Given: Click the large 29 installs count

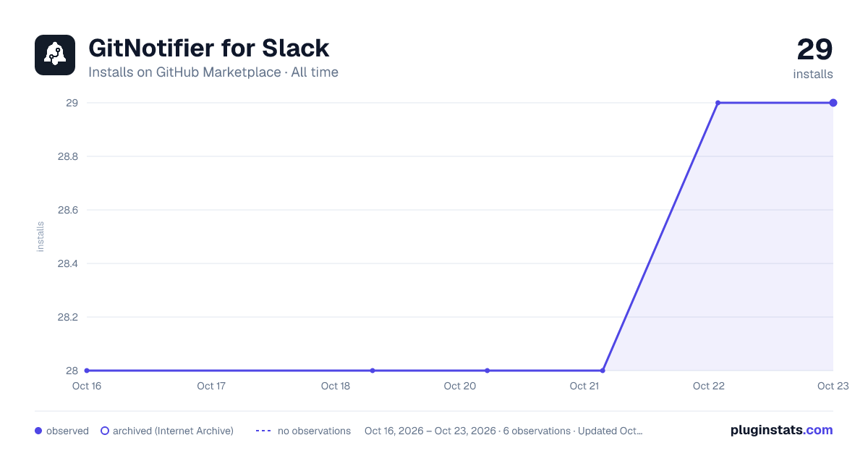Looking at the screenshot, I should coord(814,49).
